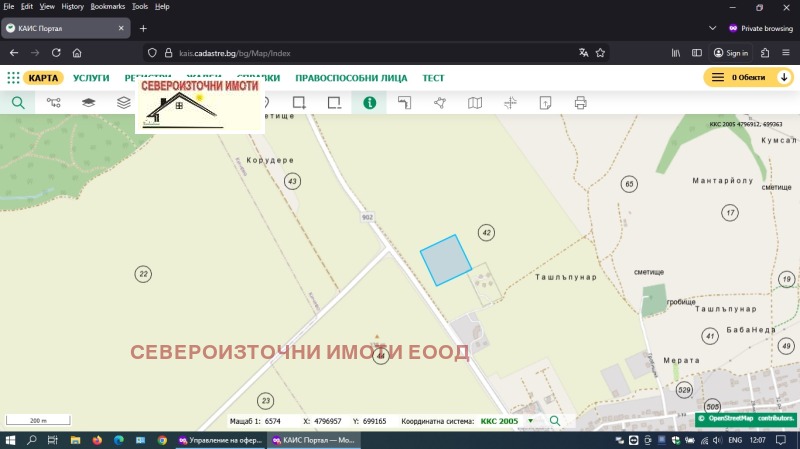The width and height of the screenshot is (800, 449).
Task: Click the X coordinate value 4796957
Action: pyautogui.click(x=328, y=421)
